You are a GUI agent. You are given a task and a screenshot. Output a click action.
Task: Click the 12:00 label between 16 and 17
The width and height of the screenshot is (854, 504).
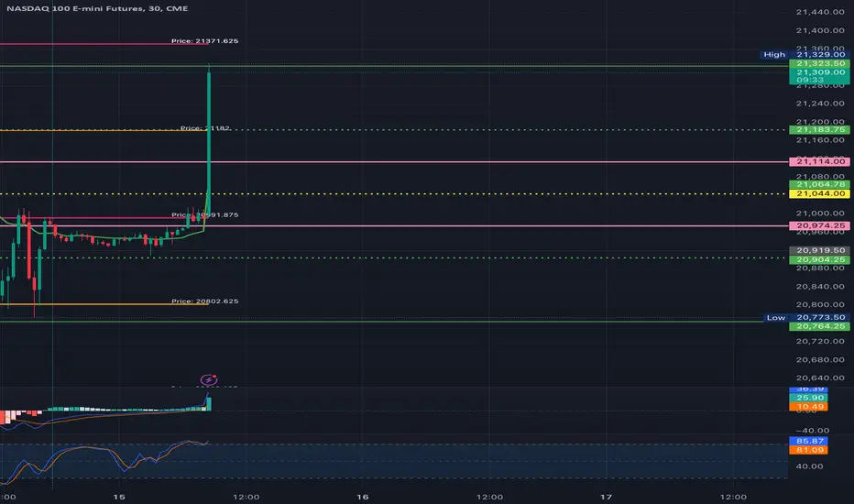[489, 497]
